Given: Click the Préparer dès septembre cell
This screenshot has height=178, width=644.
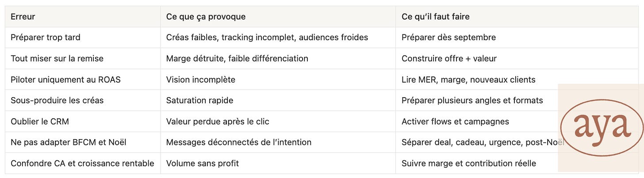Looking at the screenshot, I should 517,38.
